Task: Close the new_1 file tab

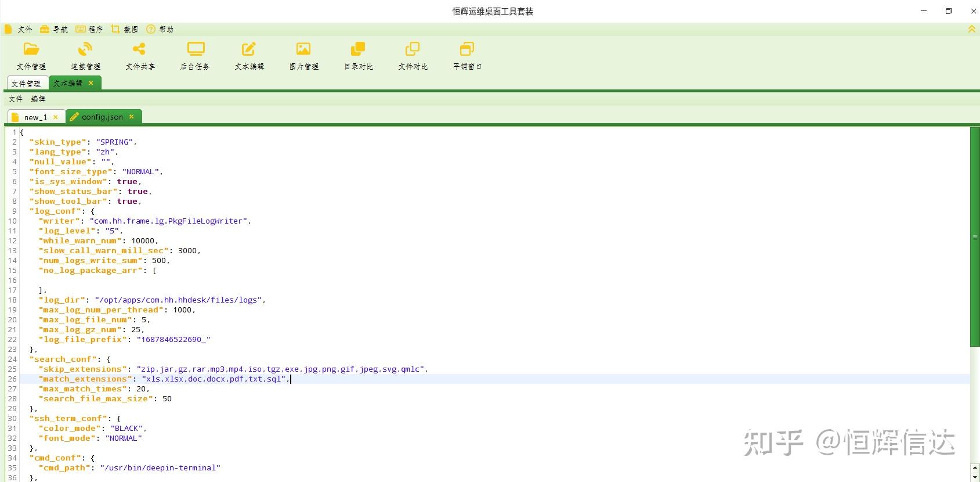Action: point(56,117)
